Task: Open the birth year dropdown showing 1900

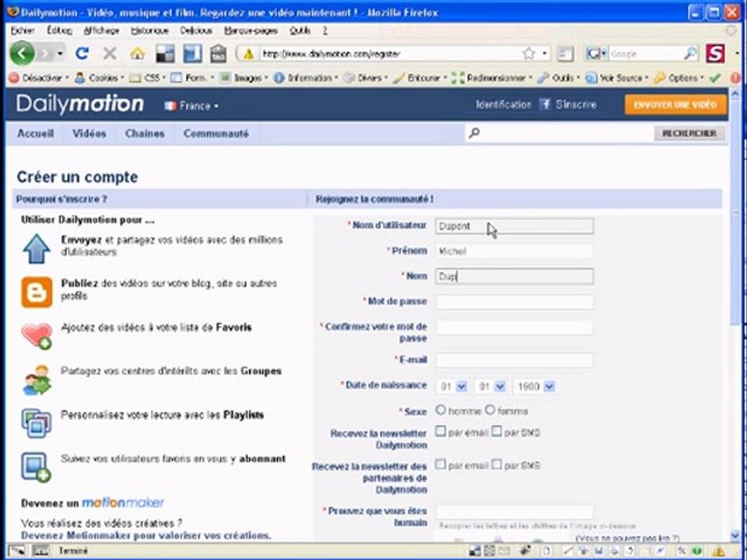Action: [534, 387]
